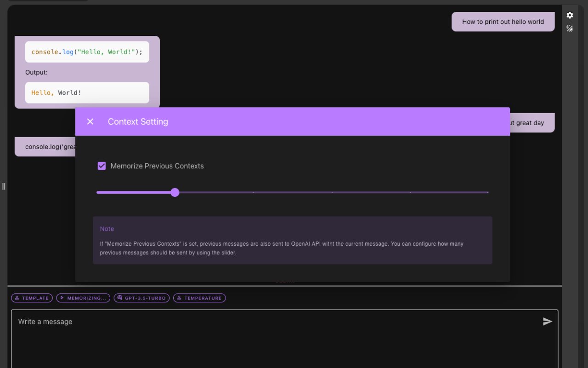The width and height of the screenshot is (588, 368).
Task: Click the Memorizing chip
Action: click(x=83, y=298)
